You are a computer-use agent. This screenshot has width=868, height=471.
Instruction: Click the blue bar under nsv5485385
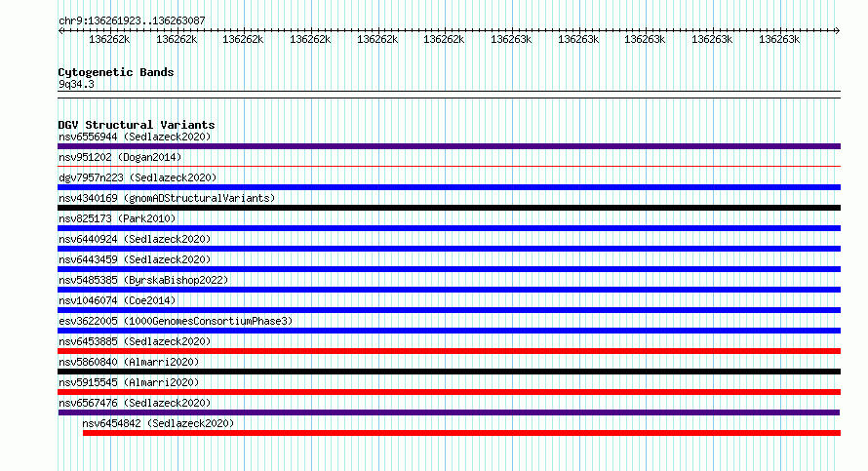449,290
